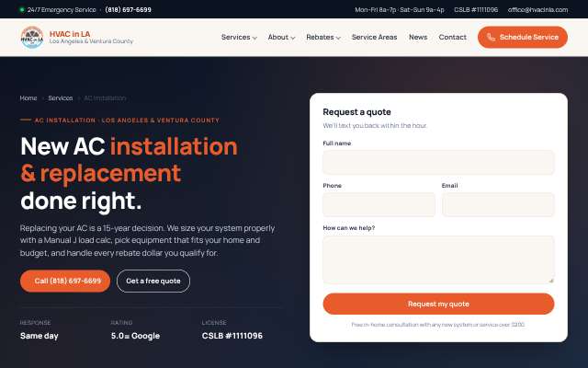Image resolution: width=588 pixels, height=368 pixels.
Task: Open the News page
Action: pyautogui.click(x=418, y=37)
